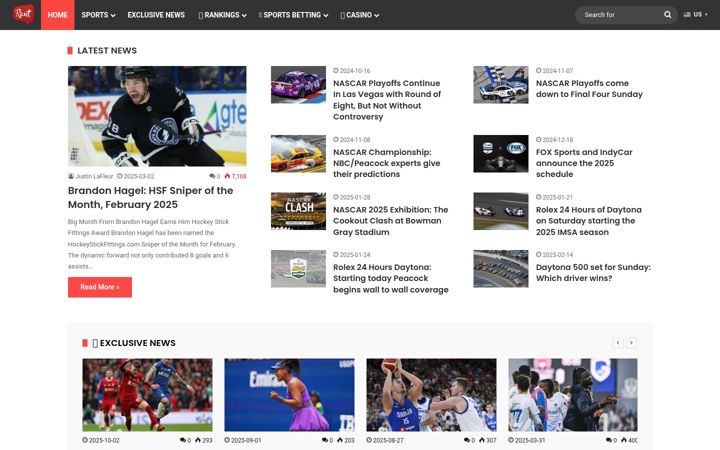Open Daytona 500 set for Sunday article
Image resolution: width=720 pixels, height=450 pixels.
coord(593,273)
